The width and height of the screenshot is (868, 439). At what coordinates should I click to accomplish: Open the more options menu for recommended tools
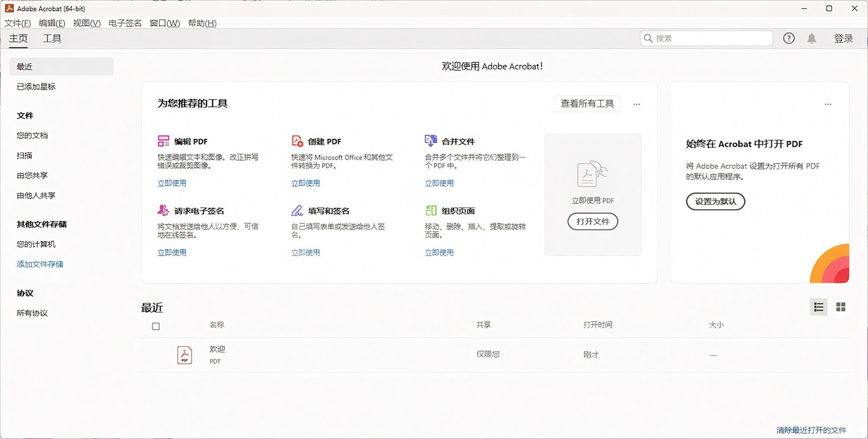(x=637, y=104)
